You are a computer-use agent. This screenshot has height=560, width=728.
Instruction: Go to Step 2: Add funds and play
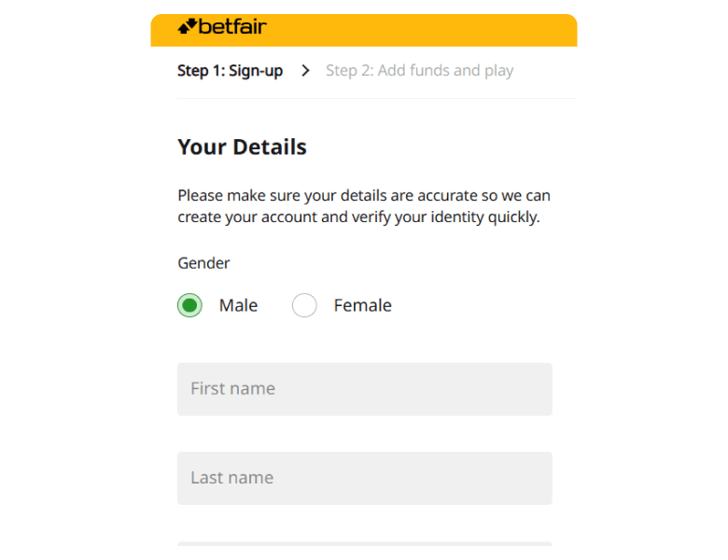[x=419, y=71]
